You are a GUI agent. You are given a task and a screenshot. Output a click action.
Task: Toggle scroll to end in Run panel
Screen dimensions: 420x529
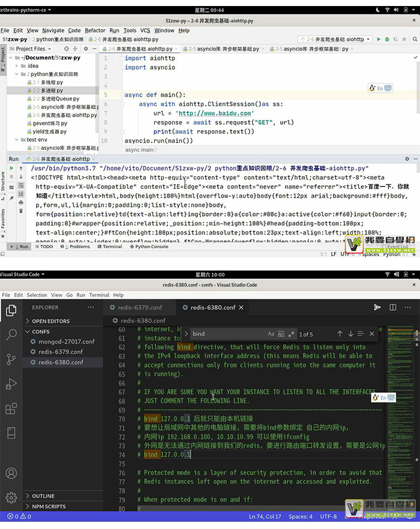point(21,194)
